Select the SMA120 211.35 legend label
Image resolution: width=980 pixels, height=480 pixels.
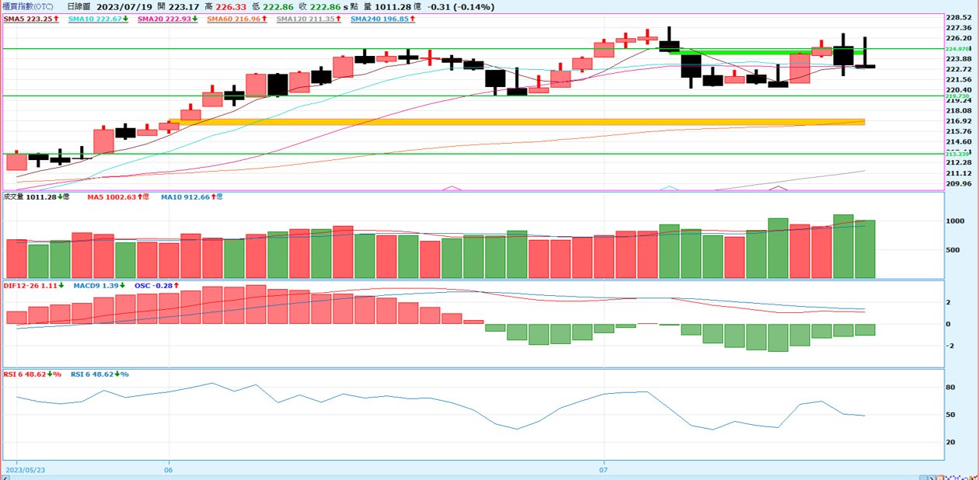pyautogui.click(x=309, y=18)
